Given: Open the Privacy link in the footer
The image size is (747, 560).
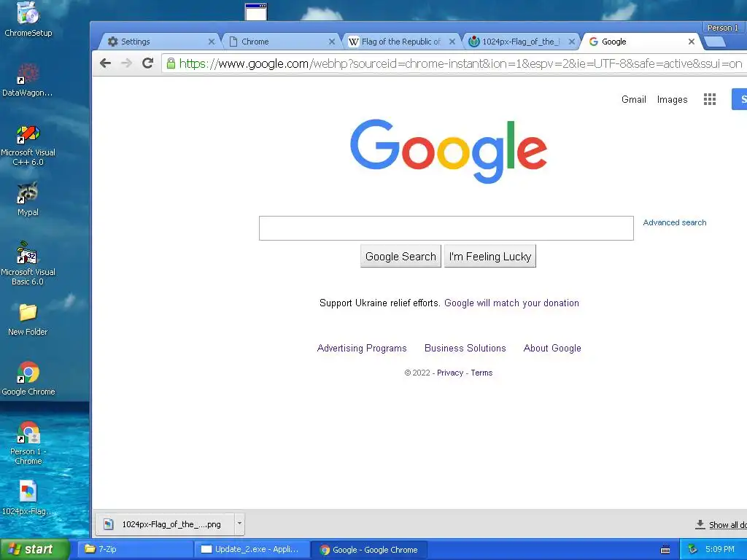Looking at the screenshot, I should click(x=449, y=373).
